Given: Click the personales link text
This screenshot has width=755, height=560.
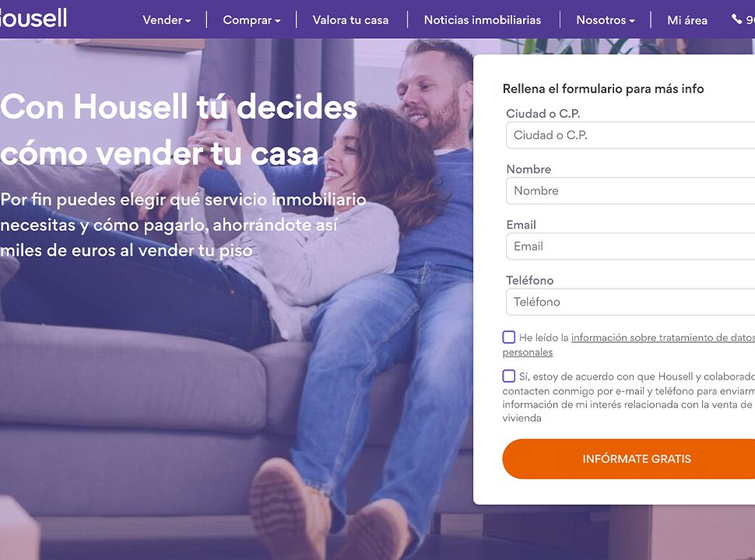Looking at the screenshot, I should (527, 352).
